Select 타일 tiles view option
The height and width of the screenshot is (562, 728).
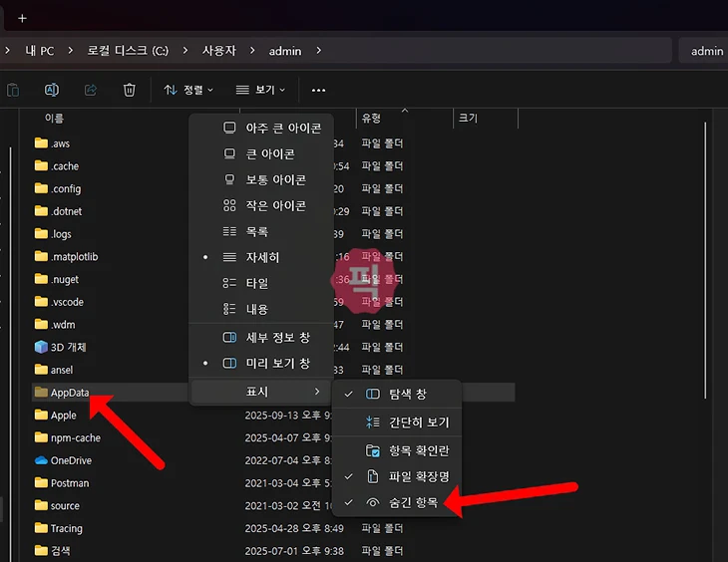tap(261, 283)
